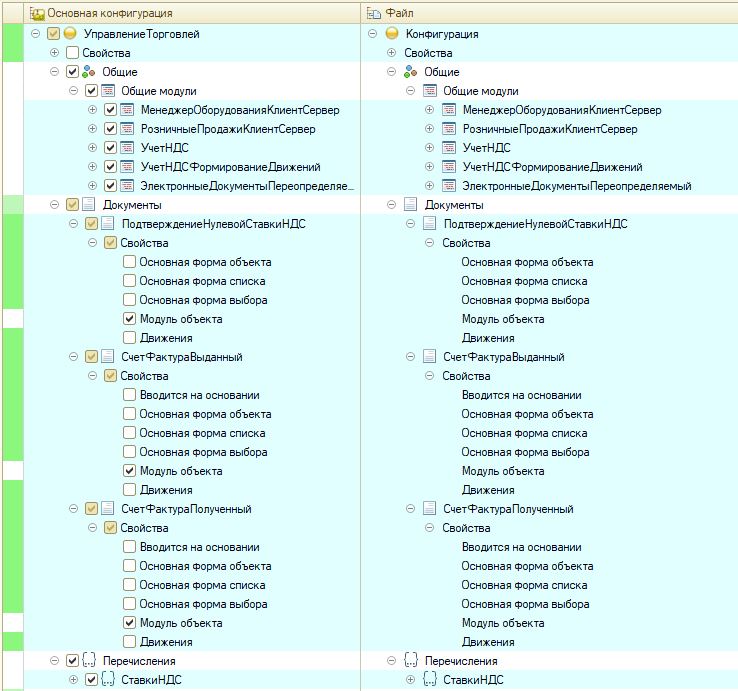Select left ПодтверждениеНулевойСтавкиНДС label
738x691 pixels.
click(214, 224)
